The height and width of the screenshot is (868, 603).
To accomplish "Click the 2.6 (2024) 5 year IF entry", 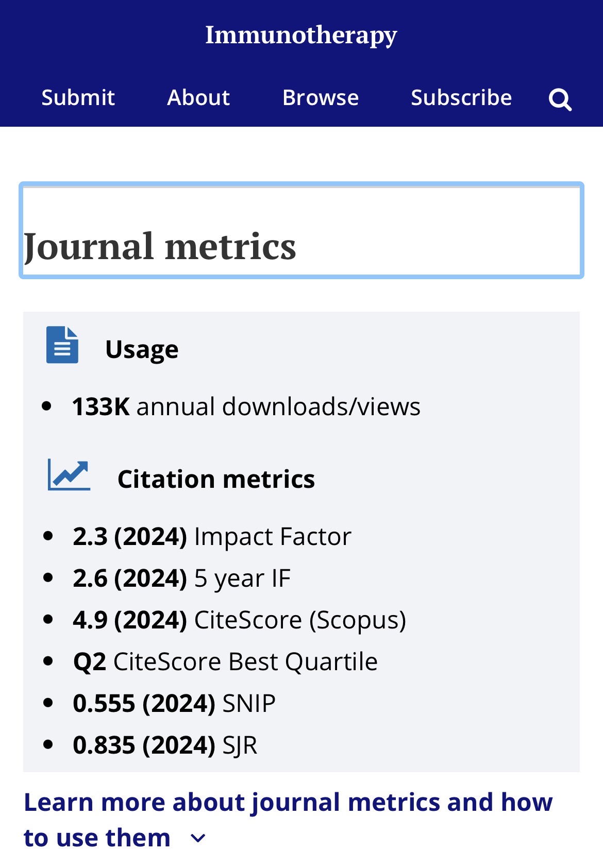I will coord(181,578).
